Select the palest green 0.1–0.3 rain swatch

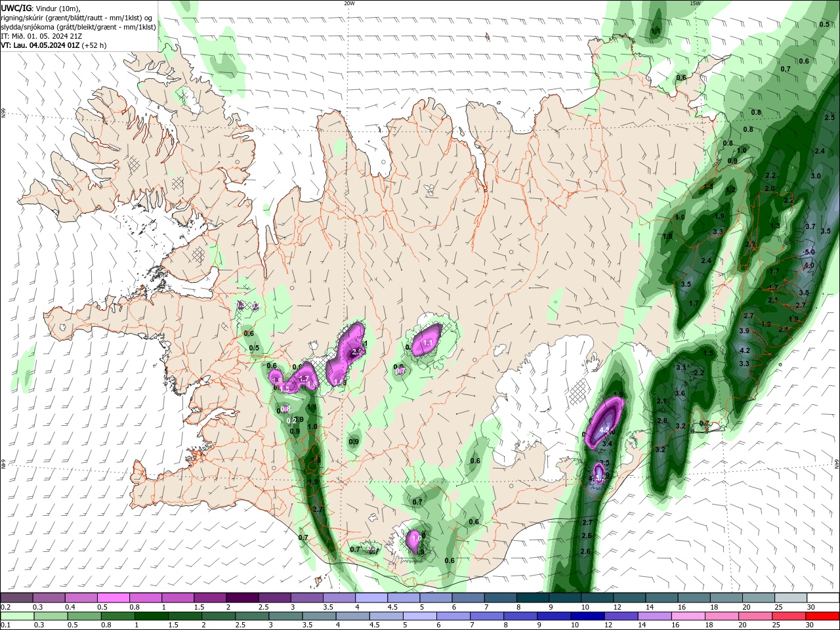[x=16, y=616]
